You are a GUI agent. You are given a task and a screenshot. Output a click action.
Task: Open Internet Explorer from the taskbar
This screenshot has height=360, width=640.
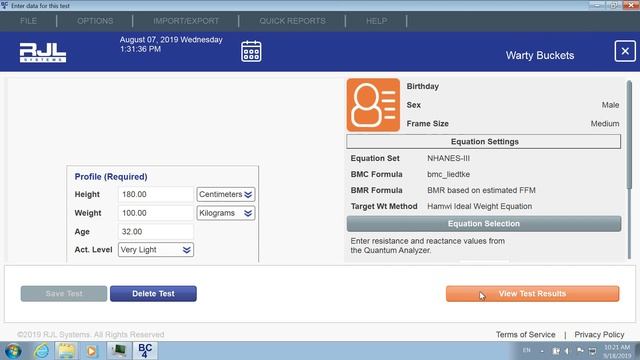[41, 351]
